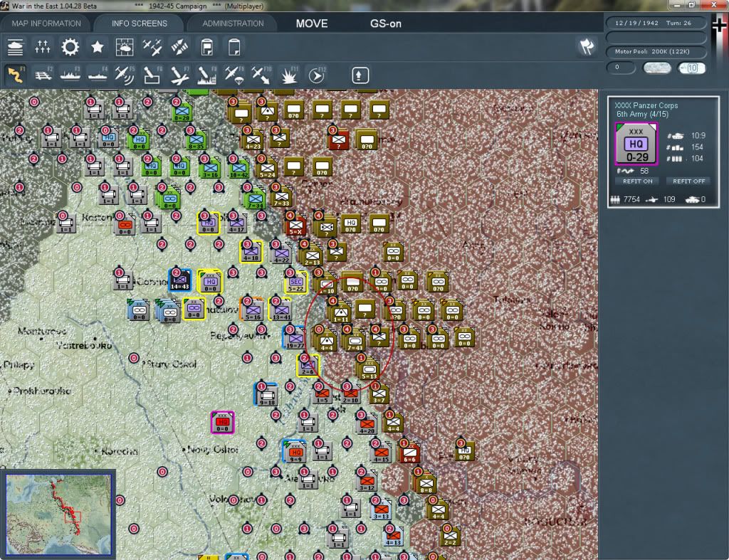The width and height of the screenshot is (729, 560).
Task: Open the MAP INFORMATION tab
Action: (x=46, y=23)
